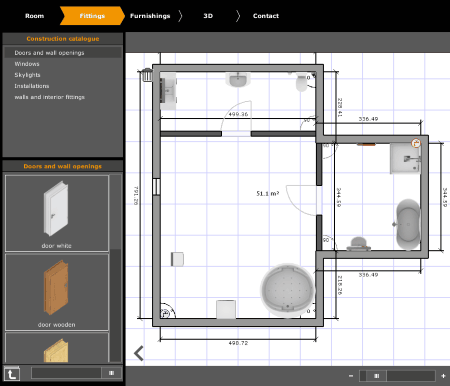The height and width of the screenshot is (386, 450).
Task: Open the Room step tab
Action: 34,16
